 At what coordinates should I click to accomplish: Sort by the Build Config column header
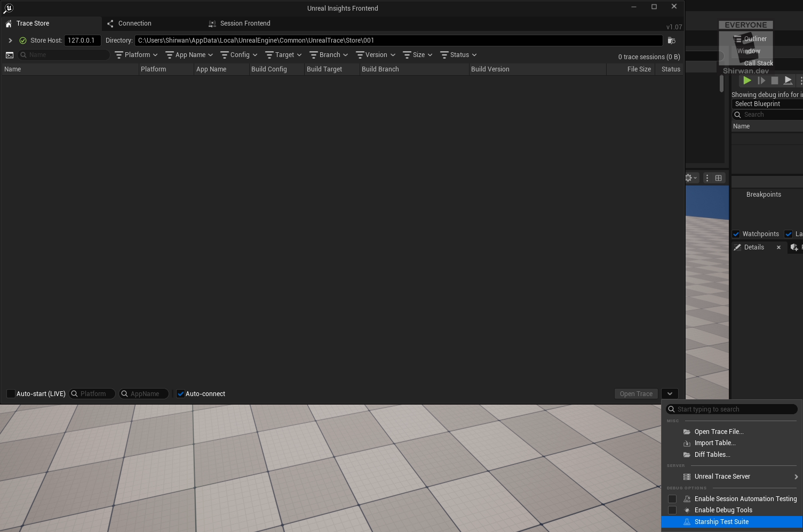point(276,69)
